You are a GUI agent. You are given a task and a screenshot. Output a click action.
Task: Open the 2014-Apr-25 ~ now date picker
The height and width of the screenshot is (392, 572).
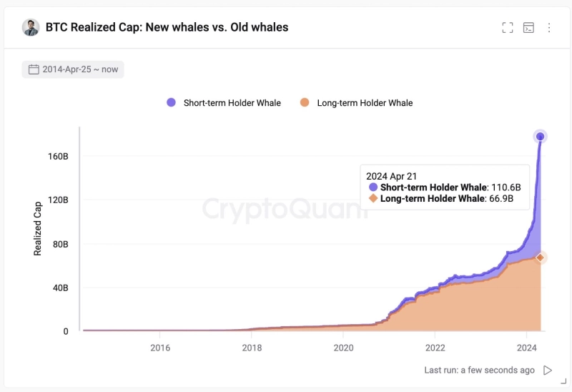(73, 69)
